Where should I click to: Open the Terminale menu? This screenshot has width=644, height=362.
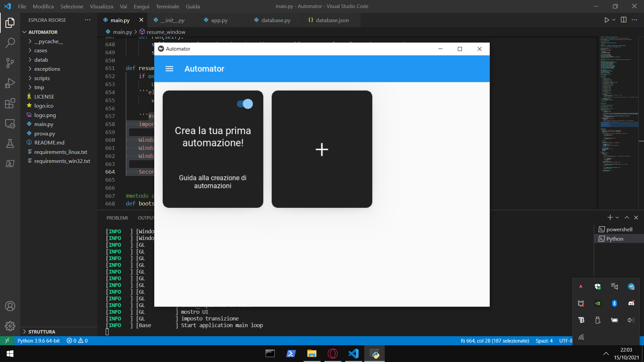coord(167,6)
